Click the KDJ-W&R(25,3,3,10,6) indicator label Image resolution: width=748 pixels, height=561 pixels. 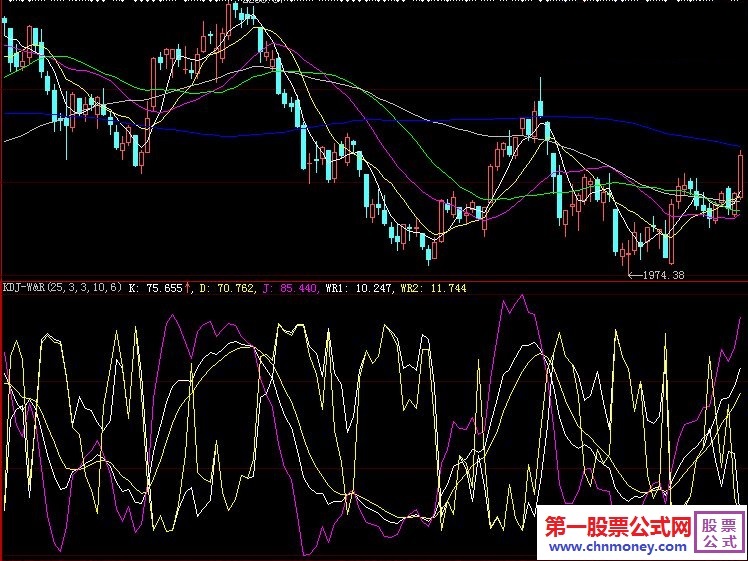(62, 288)
